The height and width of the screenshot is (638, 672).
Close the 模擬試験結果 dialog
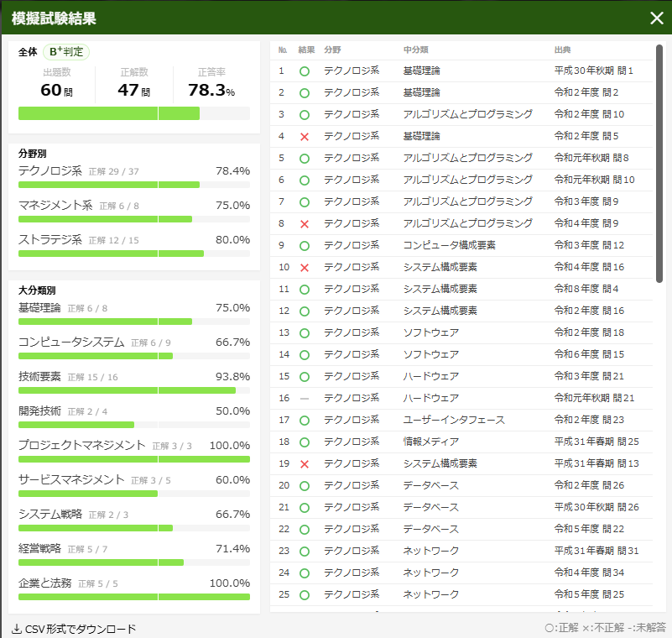coord(657,18)
